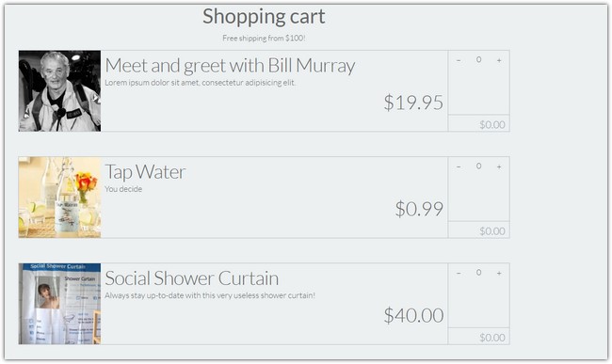Viewport: 612px width, 364px height.
Task: Increase quantity of Bill Murray meet and greet
Action: click(x=499, y=60)
